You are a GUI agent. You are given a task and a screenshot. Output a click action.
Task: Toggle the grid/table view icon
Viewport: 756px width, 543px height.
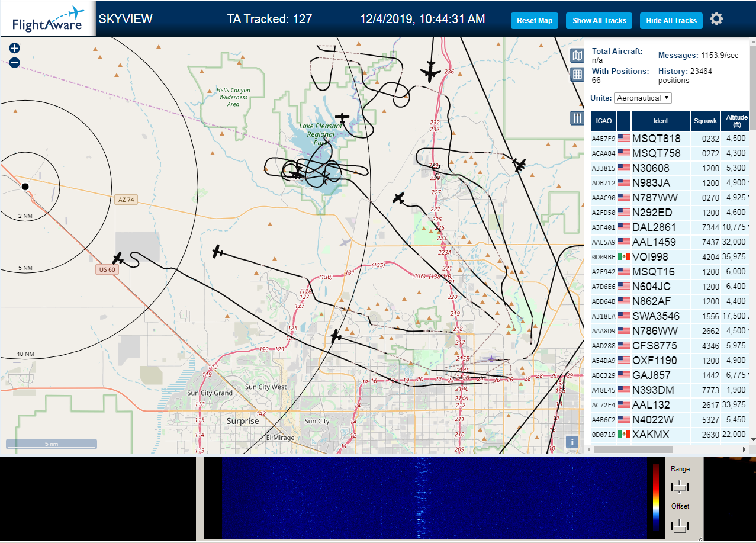[x=577, y=75]
